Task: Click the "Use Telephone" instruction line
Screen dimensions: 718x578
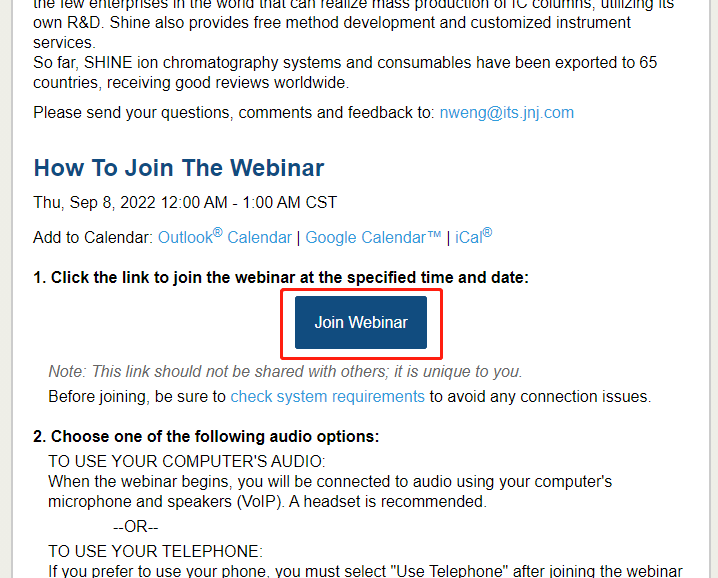Action: coord(365,571)
